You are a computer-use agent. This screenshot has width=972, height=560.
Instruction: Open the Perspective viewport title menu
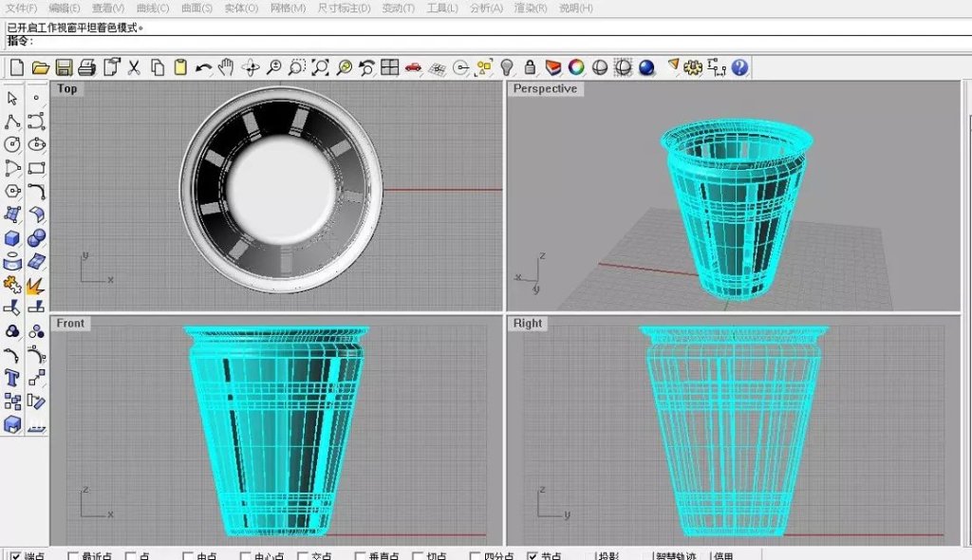tap(544, 88)
